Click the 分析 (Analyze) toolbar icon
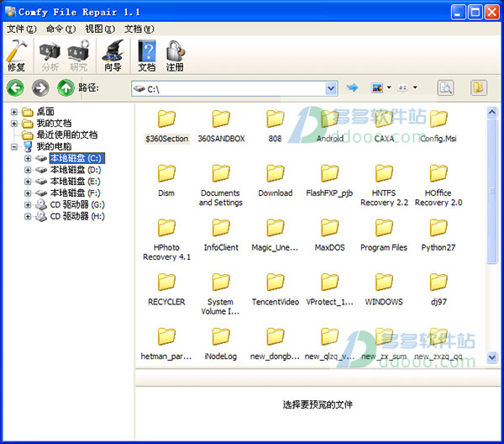 50,56
